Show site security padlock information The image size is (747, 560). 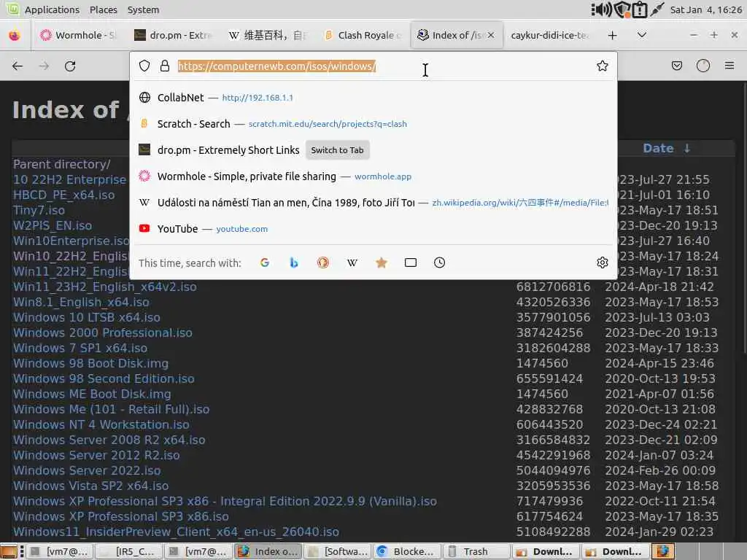point(165,66)
